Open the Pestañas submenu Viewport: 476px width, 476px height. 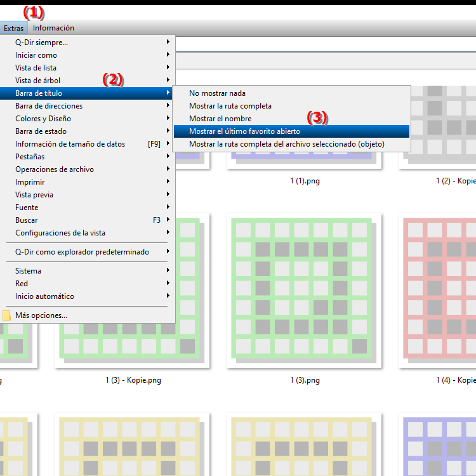click(x=87, y=157)
